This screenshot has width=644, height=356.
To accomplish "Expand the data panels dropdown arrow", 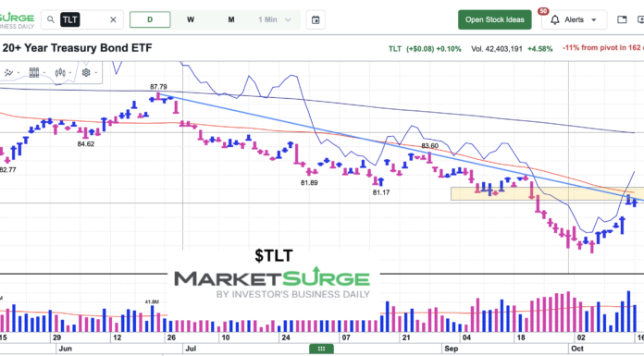I will click(44, 73).
